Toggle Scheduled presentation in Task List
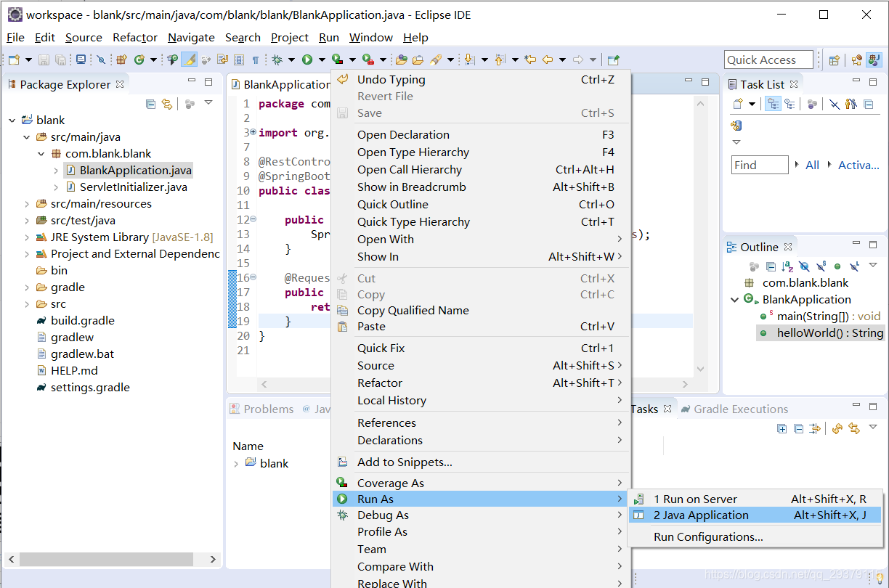Viewport: 889px width, 588px height. pyautogui.click(x=790, y=104)
